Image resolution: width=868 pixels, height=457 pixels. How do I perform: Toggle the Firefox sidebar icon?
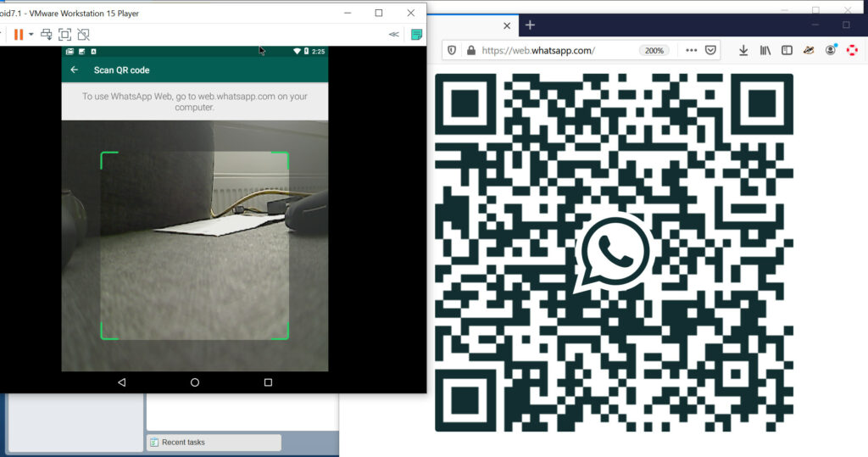(787, 50)
